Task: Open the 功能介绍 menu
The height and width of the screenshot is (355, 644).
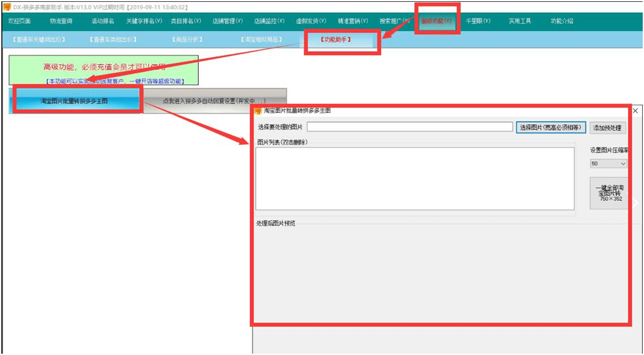Action: tap(561, 21)
